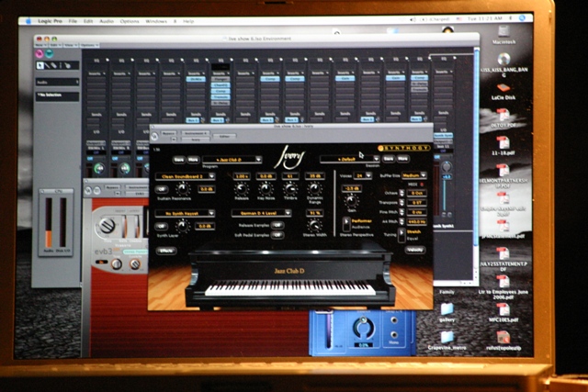Adjust the Timbre knob
This screenshot has height=392, width=588.
[x=290, y=189]
